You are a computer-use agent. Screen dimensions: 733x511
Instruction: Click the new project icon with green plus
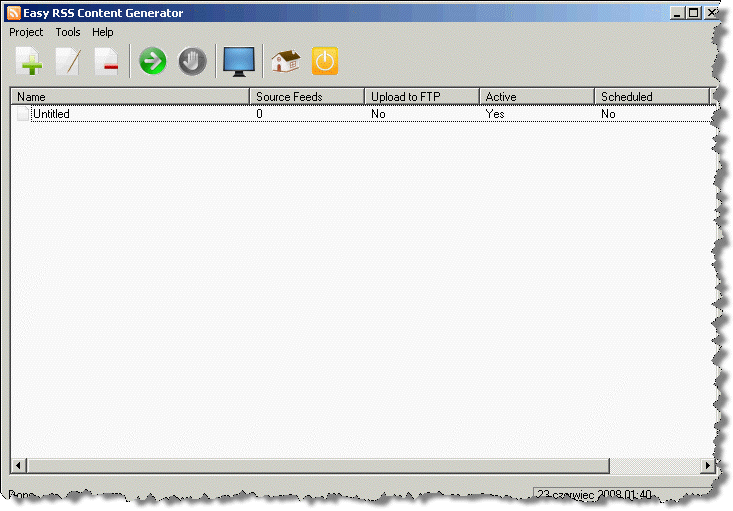tap(29, 61)
